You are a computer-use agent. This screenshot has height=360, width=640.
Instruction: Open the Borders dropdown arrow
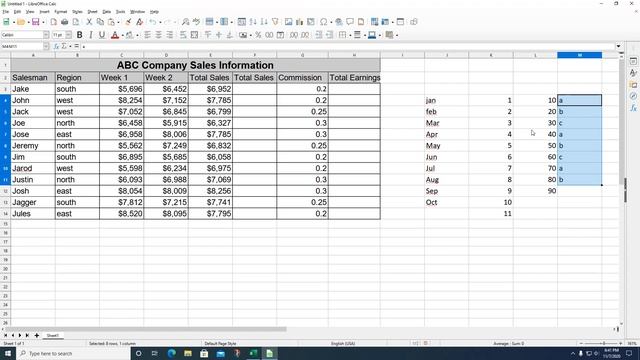click(350, 36)
